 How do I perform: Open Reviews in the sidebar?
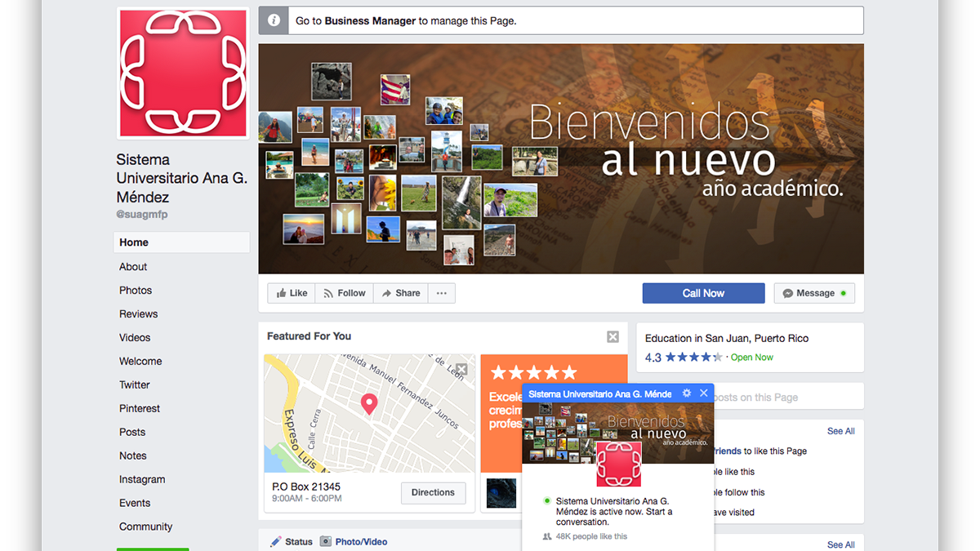pyautogui.click(x=138, y=314)
